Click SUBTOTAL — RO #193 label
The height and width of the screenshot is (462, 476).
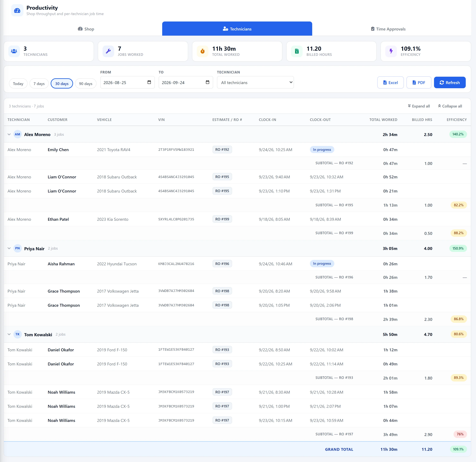click(334, 378)
